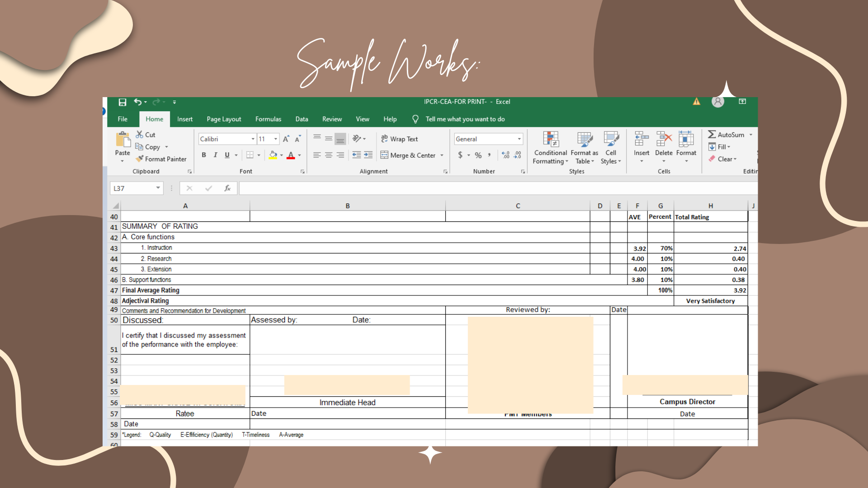This screenshot has height=488, width=868.
Task: Open Conditional Formatting menu
Action: [x=551, y=148]
